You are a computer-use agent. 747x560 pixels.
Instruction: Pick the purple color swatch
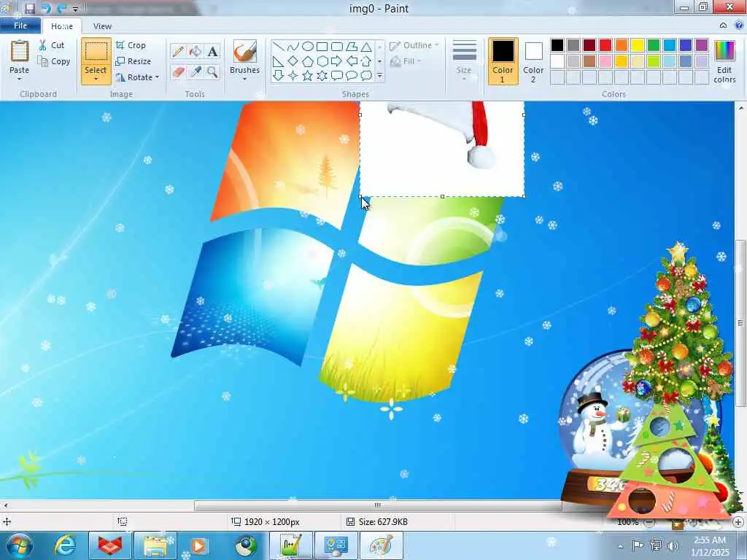[702, 45]
